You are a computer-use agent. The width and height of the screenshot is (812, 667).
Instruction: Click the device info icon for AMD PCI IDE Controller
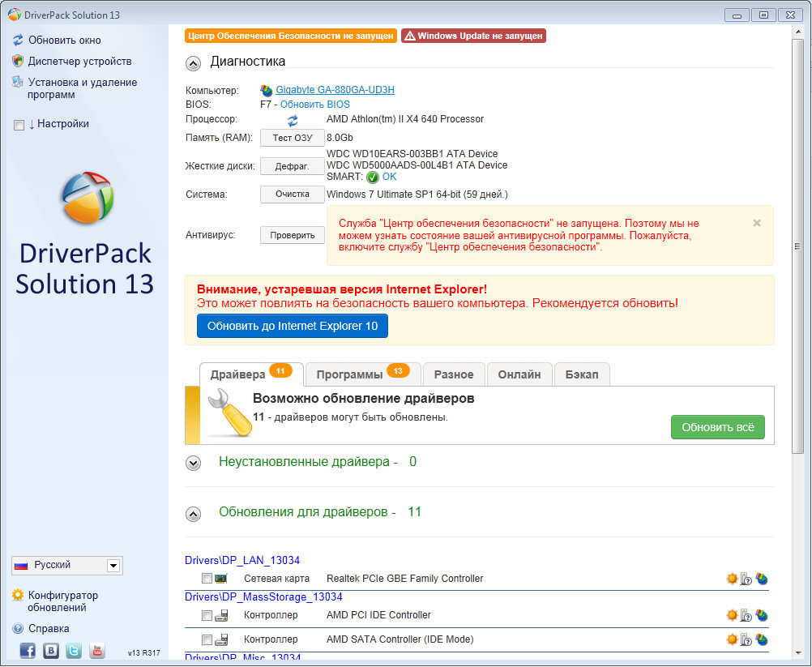click(746, 615)
